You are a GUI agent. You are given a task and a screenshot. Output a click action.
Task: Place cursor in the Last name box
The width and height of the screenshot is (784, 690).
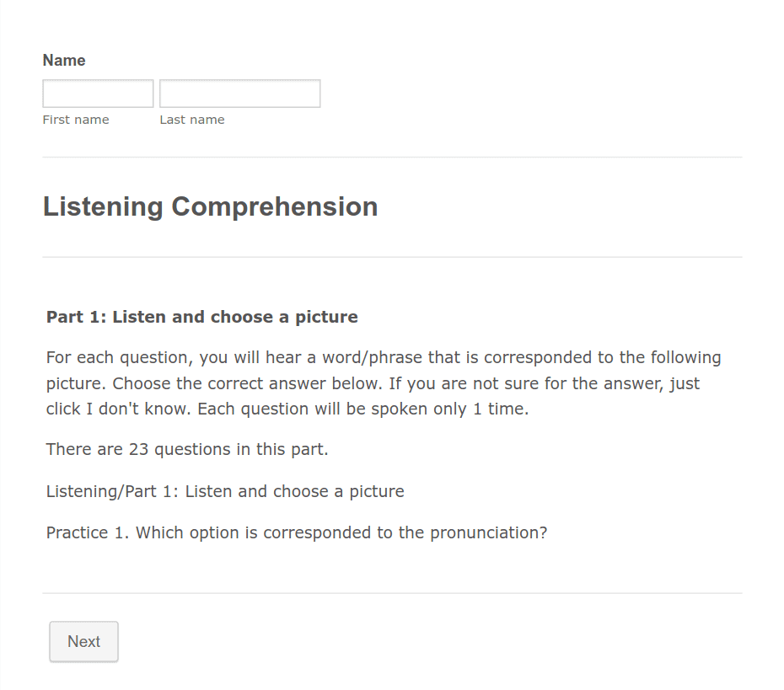click(239, 93)
